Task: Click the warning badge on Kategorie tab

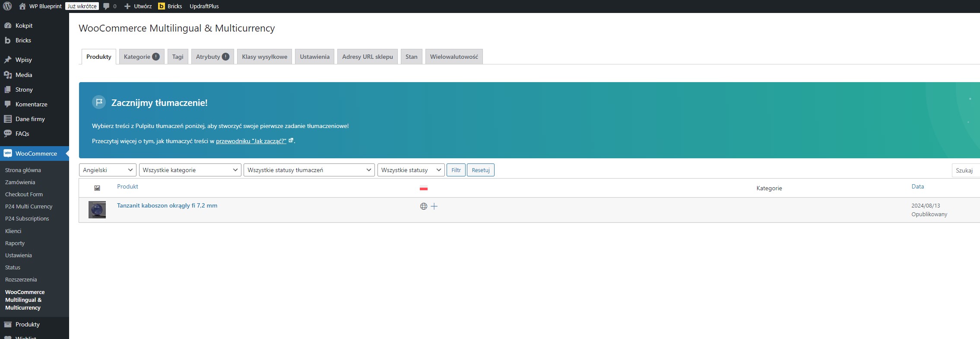Action: coord(156,57)
